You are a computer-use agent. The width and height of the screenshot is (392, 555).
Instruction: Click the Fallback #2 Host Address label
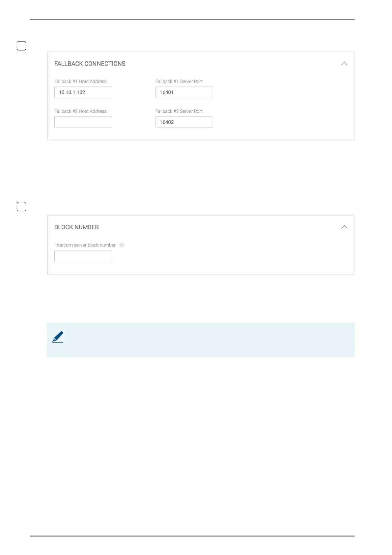[x=80, y=111]
